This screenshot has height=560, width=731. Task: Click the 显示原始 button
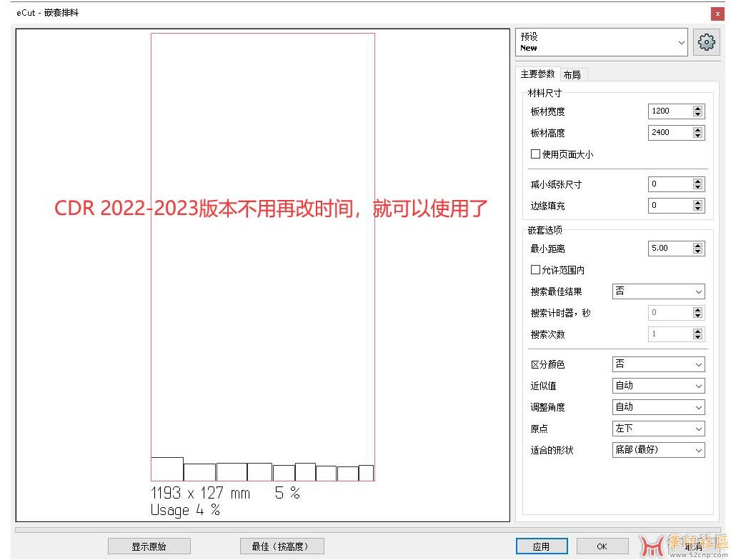[x=150, y=546]
